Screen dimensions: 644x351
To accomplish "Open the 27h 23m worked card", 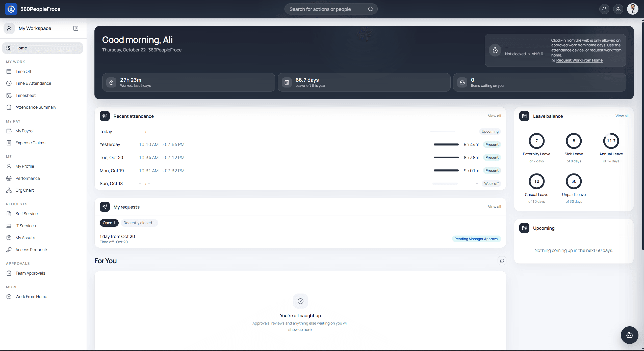I will tap(189, 82).
